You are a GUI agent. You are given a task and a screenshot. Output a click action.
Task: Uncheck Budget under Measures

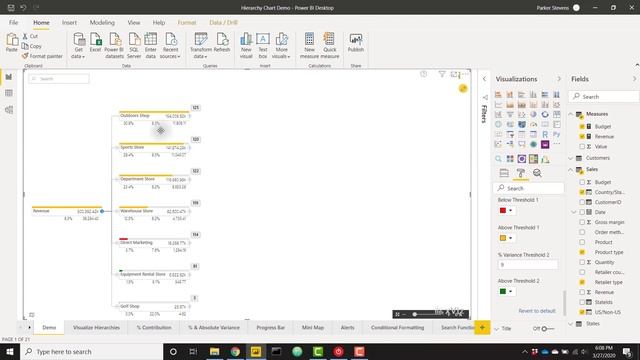pos(582,127)
